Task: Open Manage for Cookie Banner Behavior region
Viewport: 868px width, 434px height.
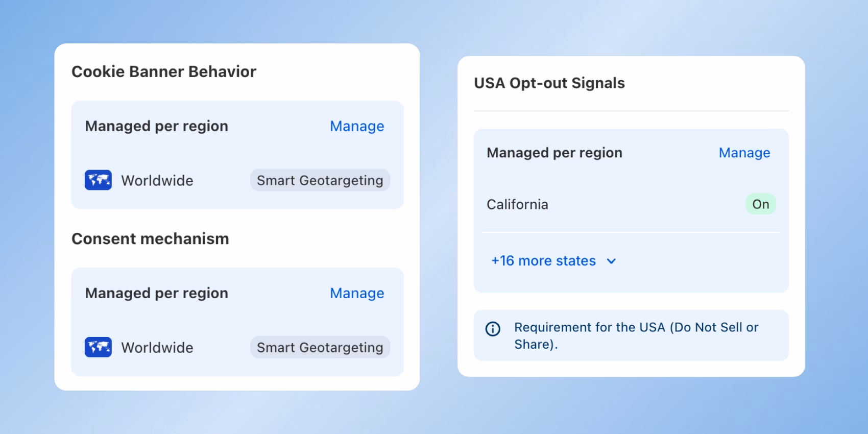Action: [x=357, y=126]
